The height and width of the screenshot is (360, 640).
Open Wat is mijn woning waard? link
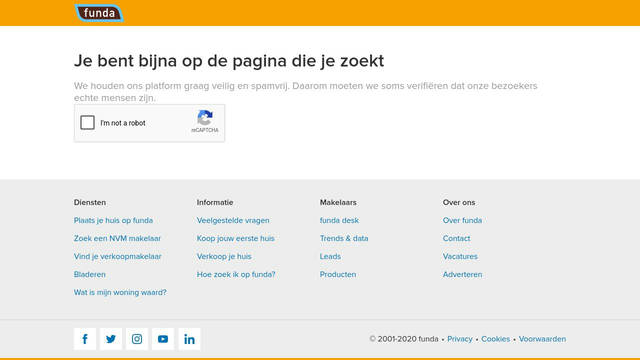pyautogui.click(x=120, y=292)
